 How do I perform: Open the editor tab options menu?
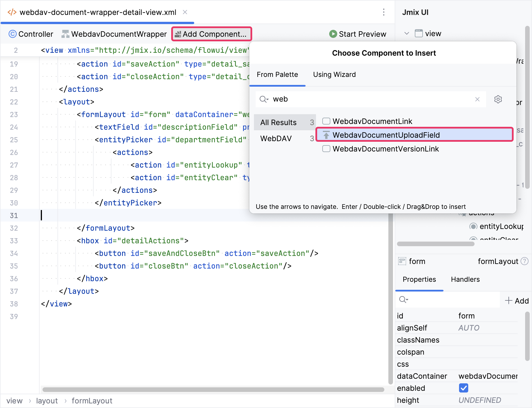pyautogui.click(x=383, y=12)
